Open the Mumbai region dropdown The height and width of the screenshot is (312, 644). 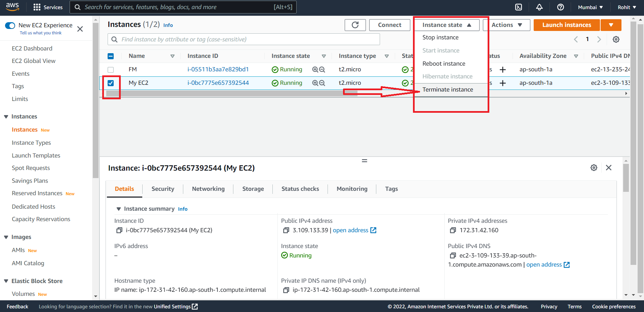(x=590, y=7)
